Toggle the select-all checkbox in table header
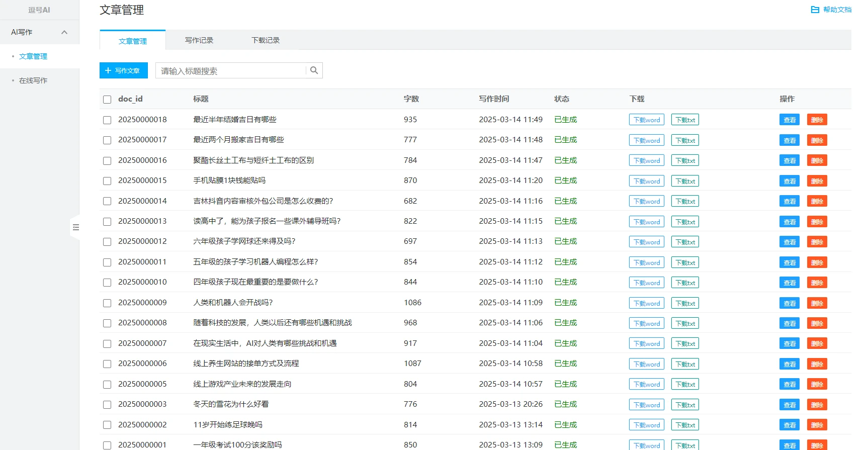This screenshot has width=868, height=450. [x=107, y=100]
